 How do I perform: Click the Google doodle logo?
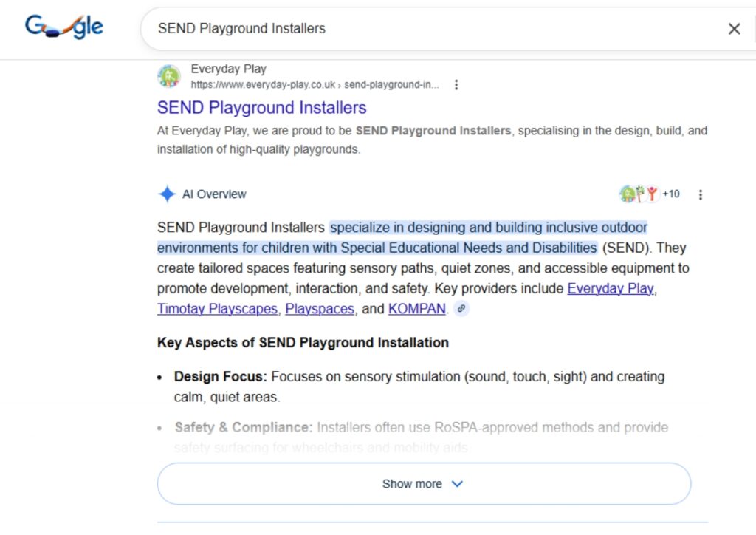pyautogui.click(x=64, y=27)
